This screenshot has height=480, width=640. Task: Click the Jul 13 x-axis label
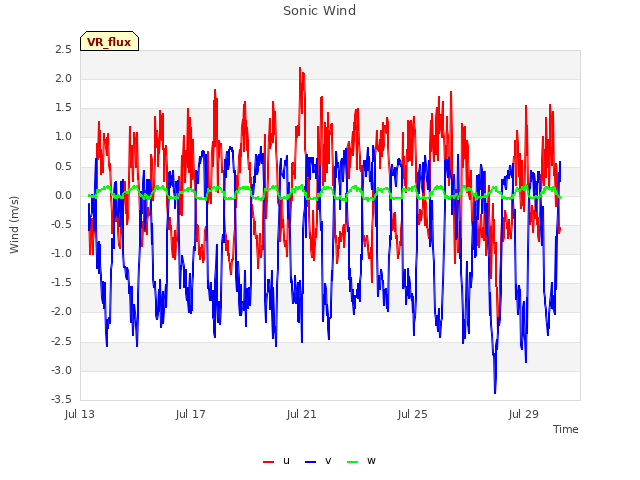[x=80, y=414]
